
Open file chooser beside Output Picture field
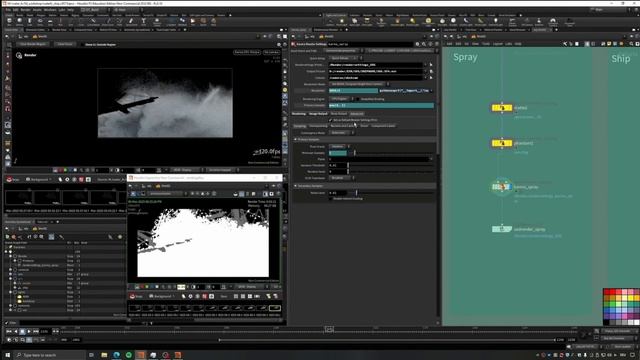tap(431, 71)
